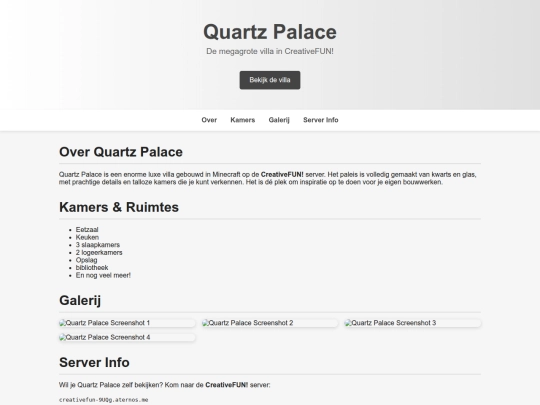Image resolution: width=540 pixels, height=405 pixels.
Task: Select the Keuken list item
Action: click(87, 237)
